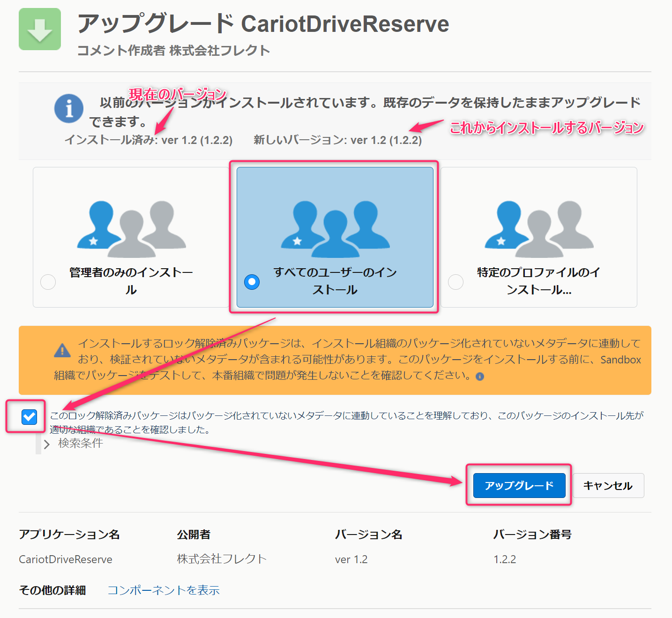Image resolution: width=672 pixels, height=618 pixels.
Task: Click the コメント作成者 株式会社フレクト subtitle
Action: (173, 50)
